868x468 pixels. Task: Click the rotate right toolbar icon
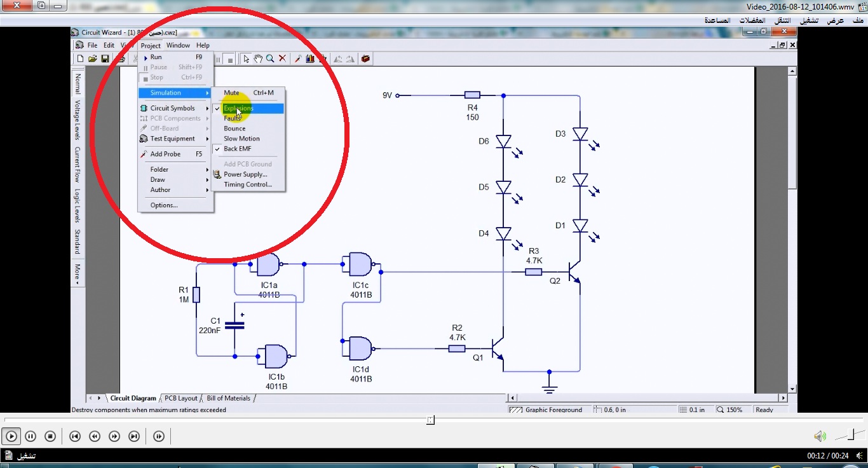coord(350,59)
